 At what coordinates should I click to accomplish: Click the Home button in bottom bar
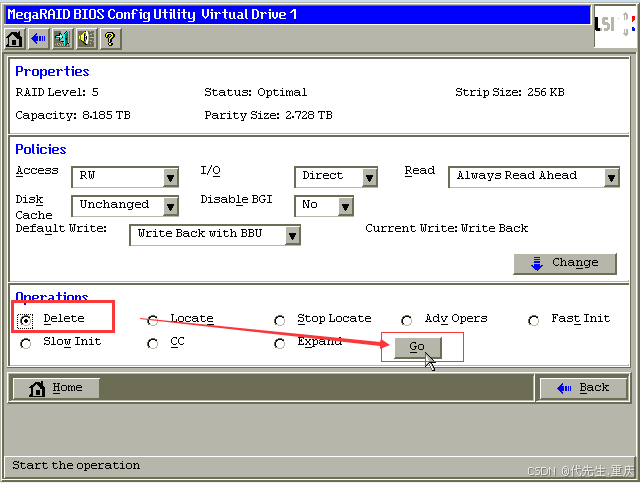(56, 388)
